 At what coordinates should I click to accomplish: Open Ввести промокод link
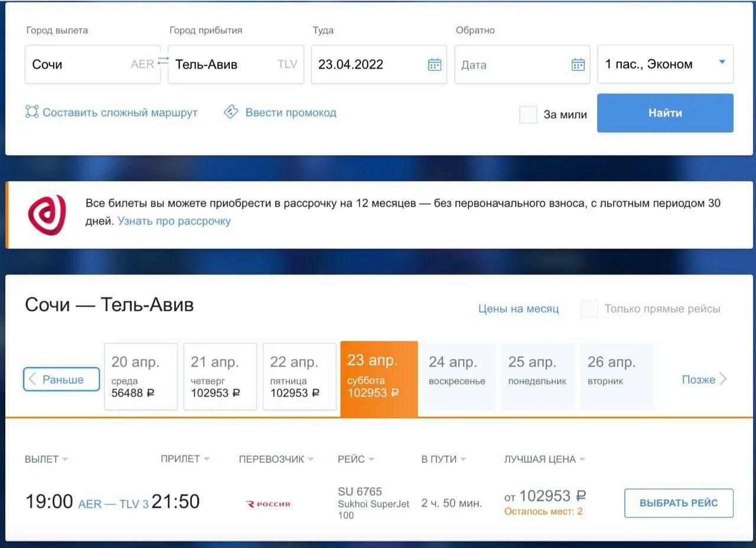[291, 112]
